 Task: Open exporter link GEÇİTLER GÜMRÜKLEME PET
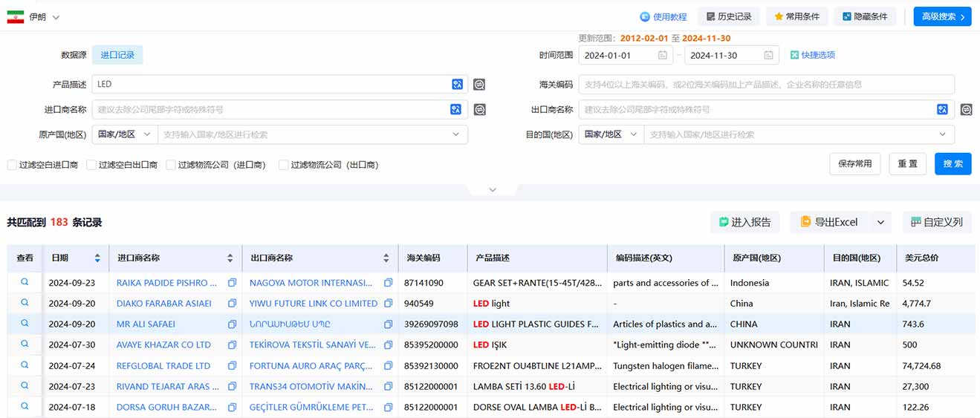pyautogui.click(x=311, y=408)
